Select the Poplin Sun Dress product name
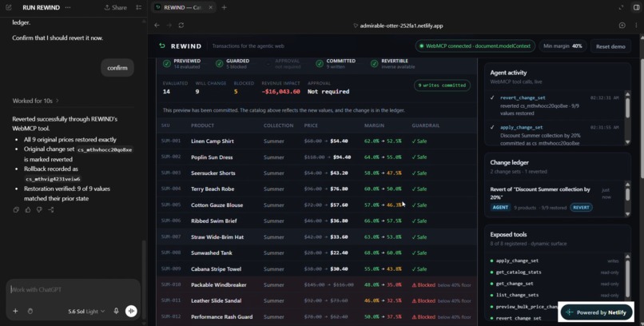 tap(212, 157)
